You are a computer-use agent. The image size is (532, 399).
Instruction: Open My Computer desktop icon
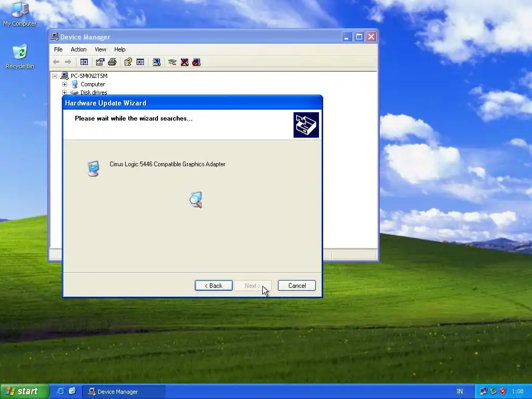20,14
